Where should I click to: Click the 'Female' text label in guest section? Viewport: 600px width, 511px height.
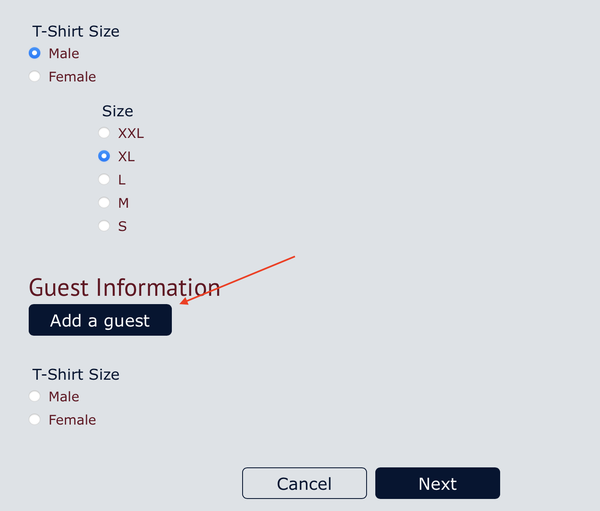pyautogui.click(x=72, y=420)
